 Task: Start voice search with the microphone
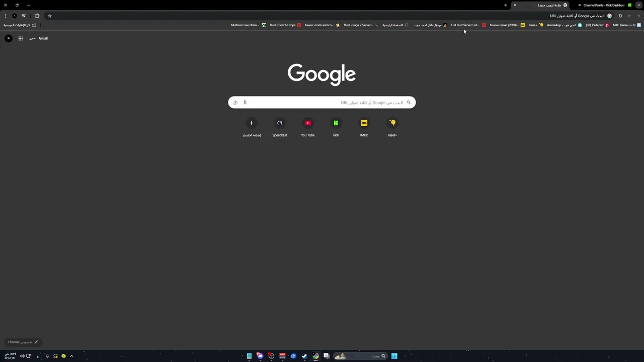pyautogui.click(x=245, y=103)
